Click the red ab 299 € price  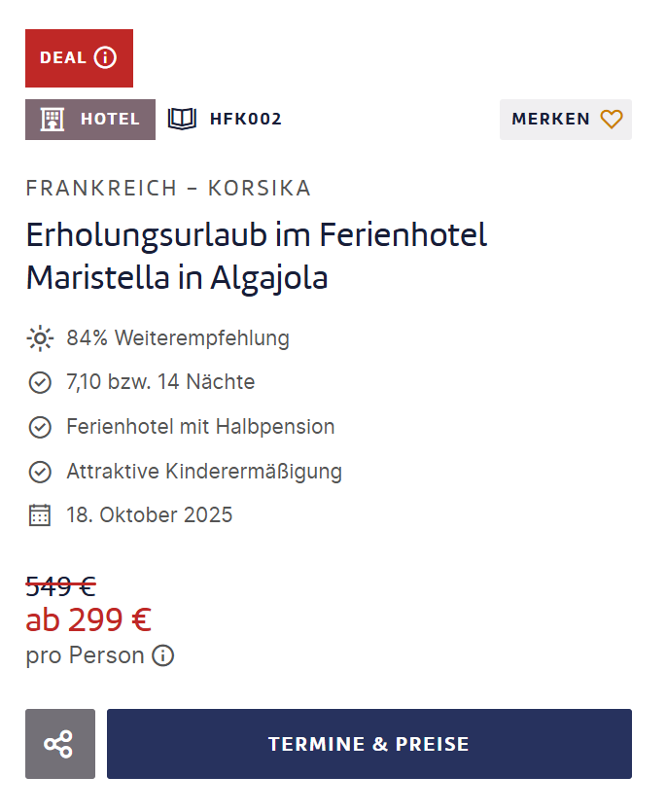pos(88,619)
